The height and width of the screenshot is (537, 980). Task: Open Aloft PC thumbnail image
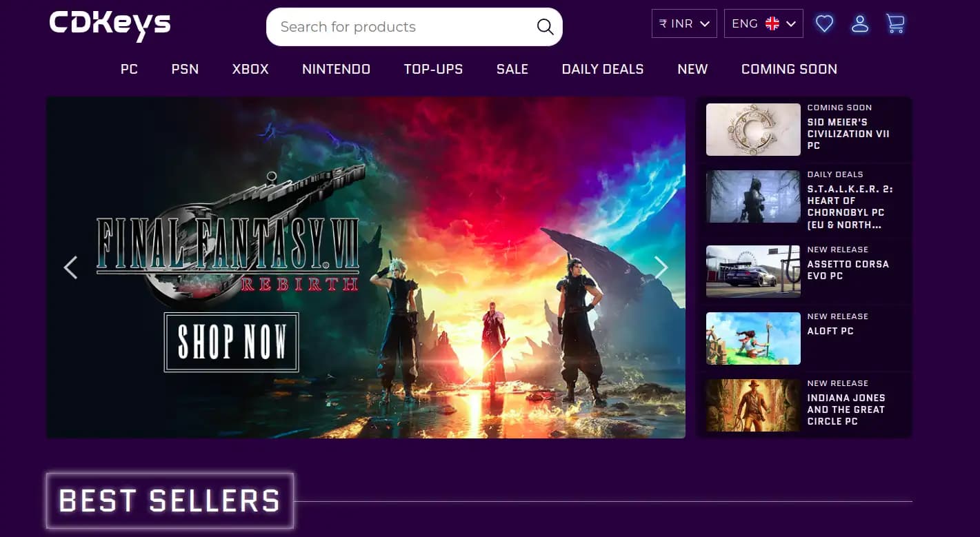click(753, 338)
